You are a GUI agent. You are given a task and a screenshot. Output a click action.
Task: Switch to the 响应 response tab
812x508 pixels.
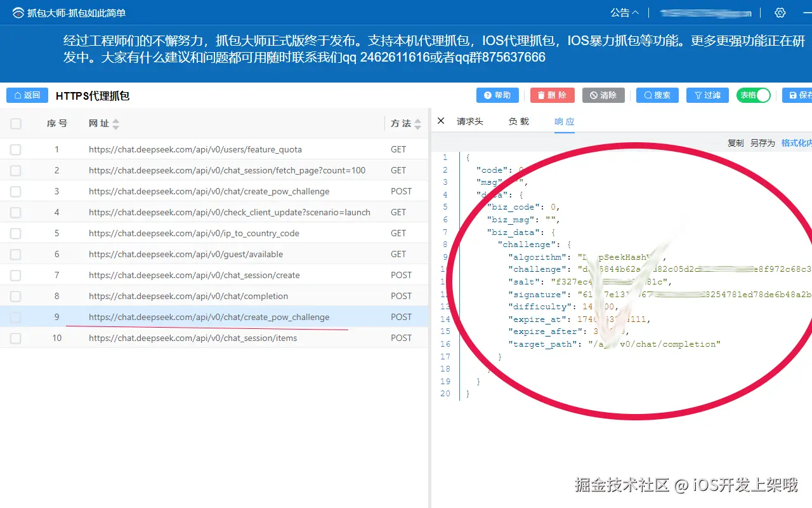565,121
